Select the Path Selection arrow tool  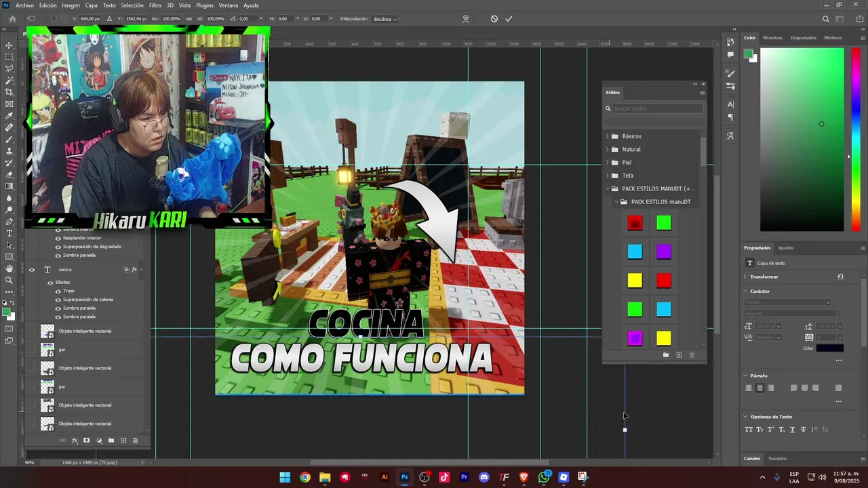click(9, 245)
